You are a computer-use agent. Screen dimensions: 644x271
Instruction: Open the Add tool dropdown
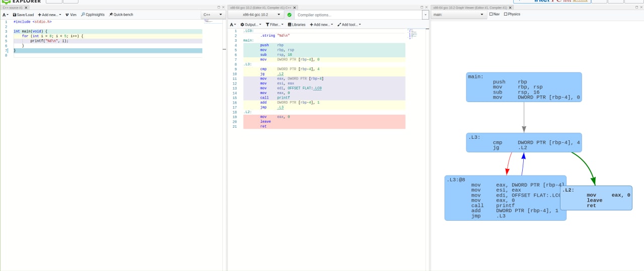point(349,24)
